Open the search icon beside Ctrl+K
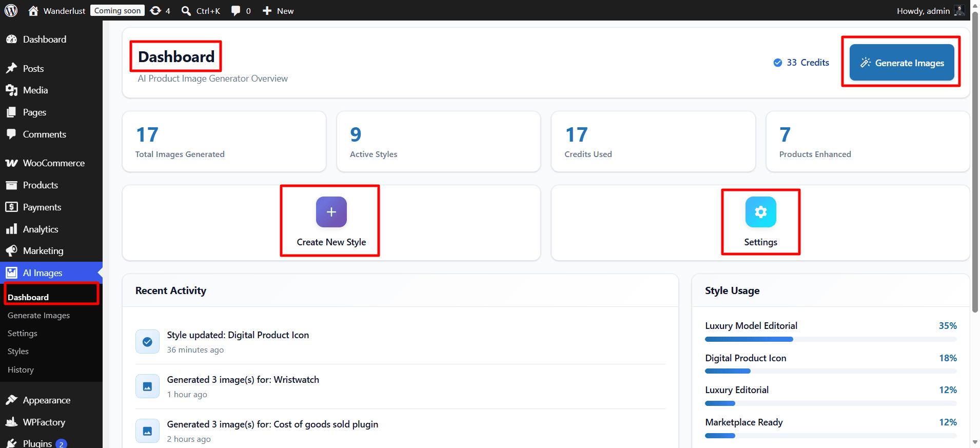The image size is (980, 448). pyautogui.click(x=186, y=11)
